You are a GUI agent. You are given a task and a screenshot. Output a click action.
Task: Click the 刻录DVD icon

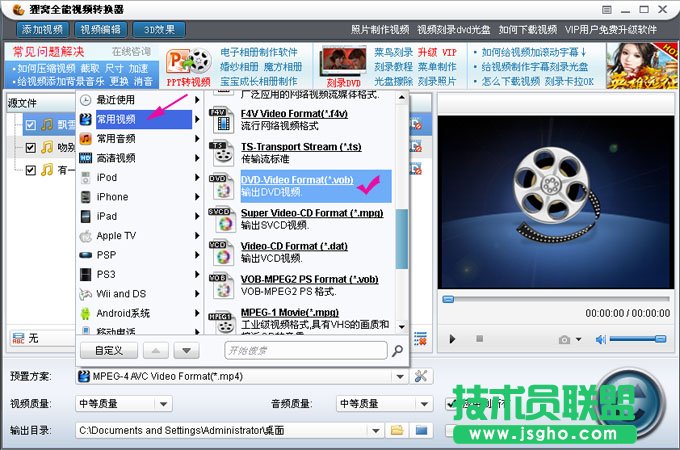[342, 67]
